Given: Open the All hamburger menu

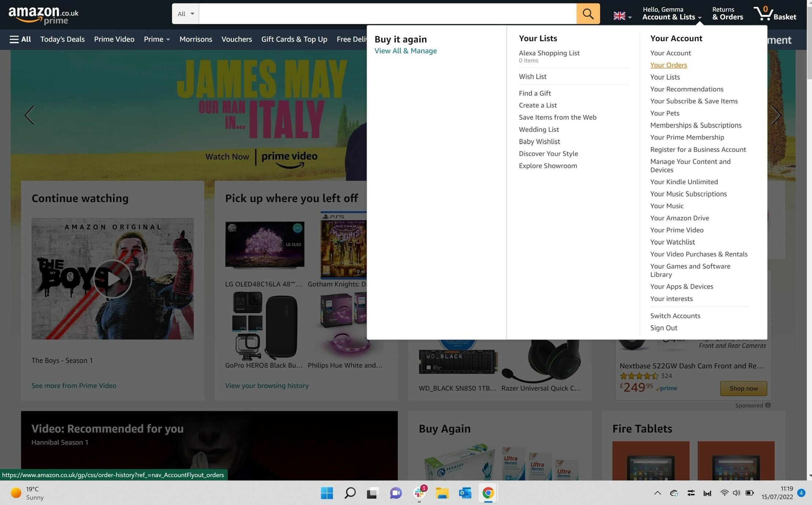Looking at the screenshot, I should (x=20, y=39).
